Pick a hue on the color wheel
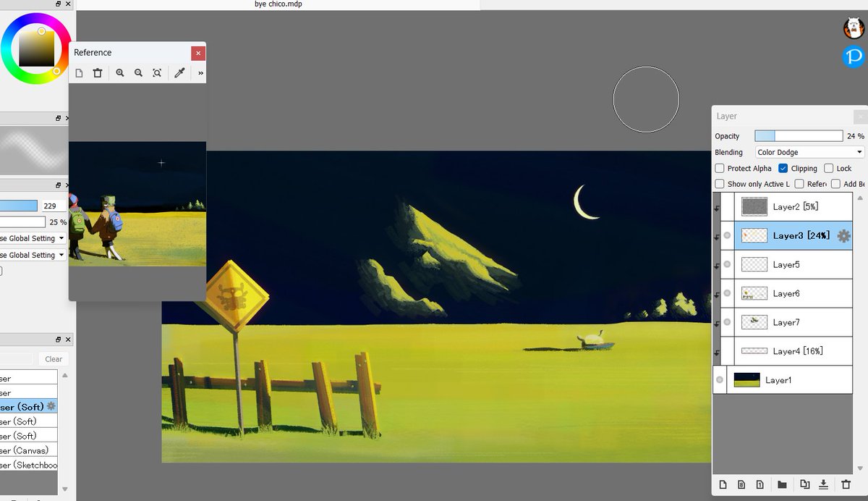This screenshot has height=501, width=868. pos(36,49)
